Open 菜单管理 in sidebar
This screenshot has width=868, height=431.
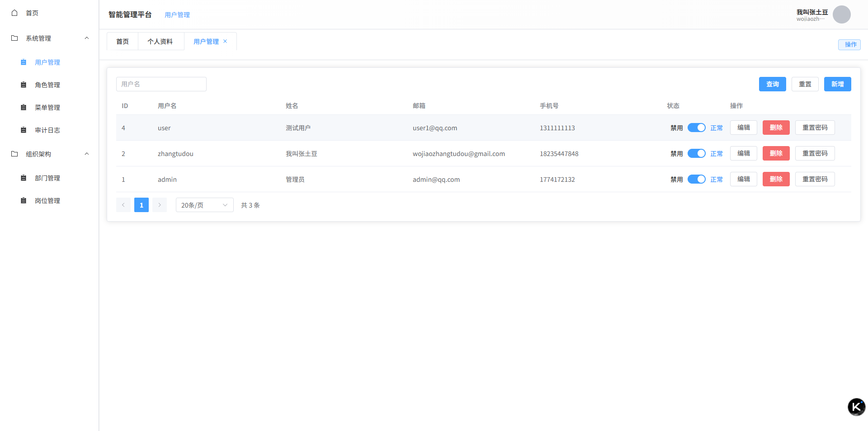point(49,107)
